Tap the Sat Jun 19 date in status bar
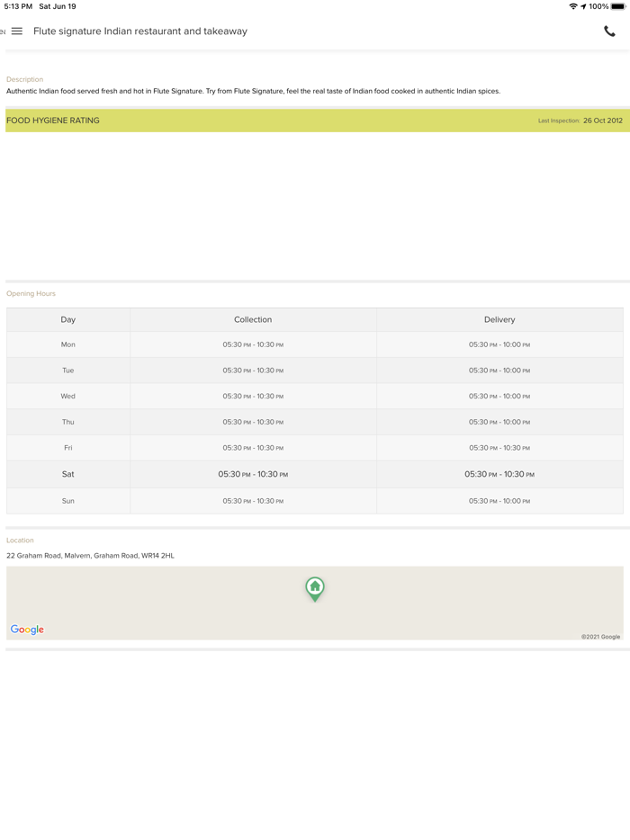This screenshot has height=840, width=630. 58,6
